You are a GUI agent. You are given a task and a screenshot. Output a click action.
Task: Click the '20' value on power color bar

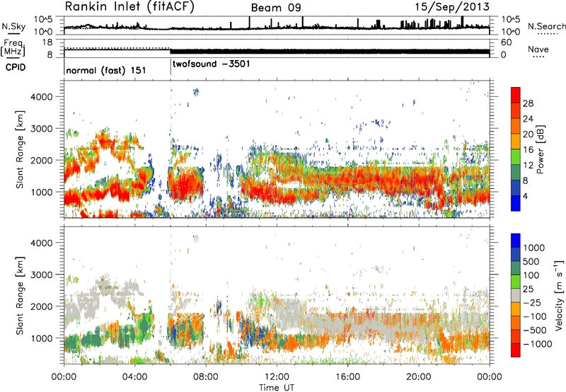coord(528,134)
